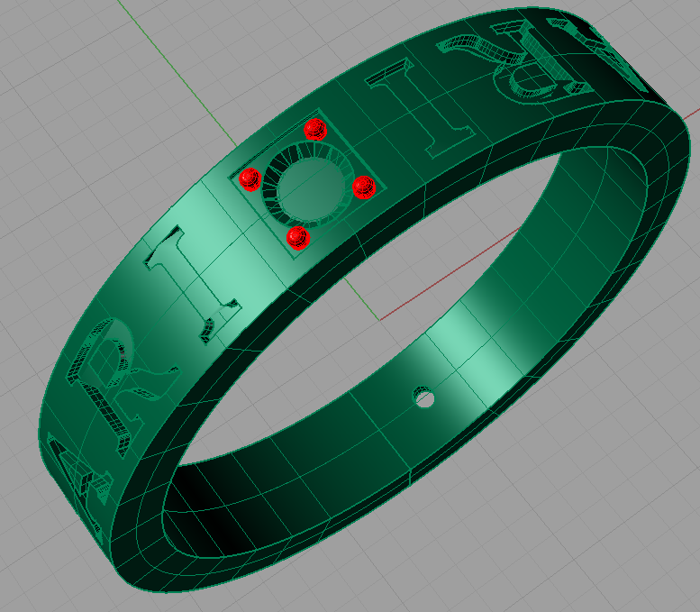
Task: Select the bottom red prong sphere
Action: pos(297,238)
